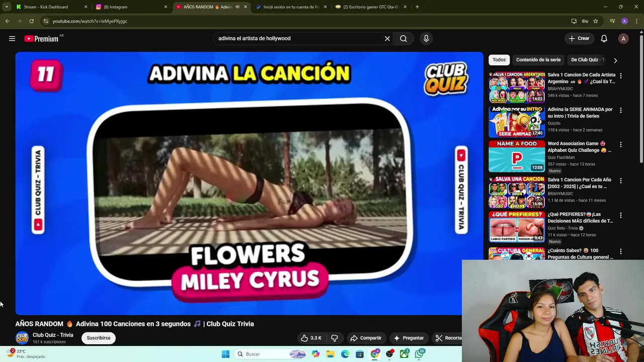Open the NAME A FOOD video thumbnail
644x362 pixels.
click(x=517, y=156)
